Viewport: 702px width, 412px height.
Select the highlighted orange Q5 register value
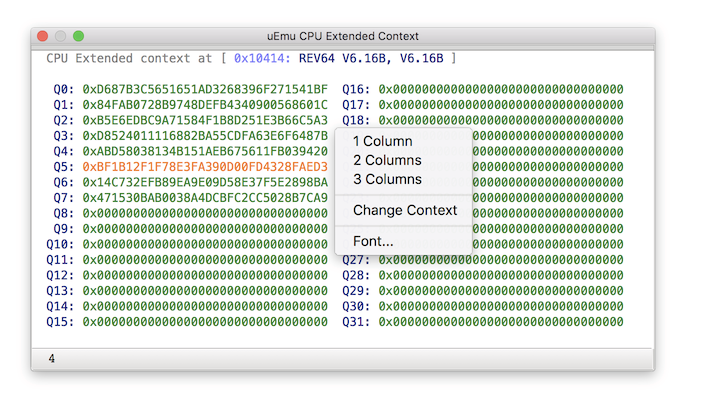pos(205,167)
